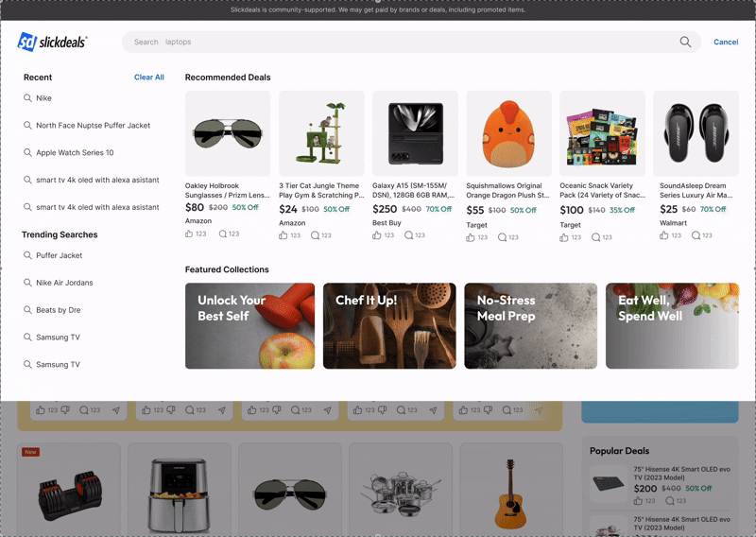
Task: Click Best Buy store under Galaxy A15
Action: pos(387,223)
